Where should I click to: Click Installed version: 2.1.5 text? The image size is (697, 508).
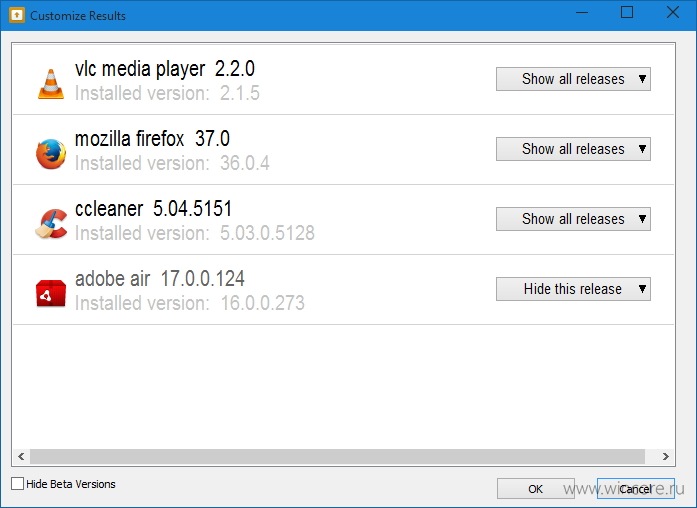(167, 93)
